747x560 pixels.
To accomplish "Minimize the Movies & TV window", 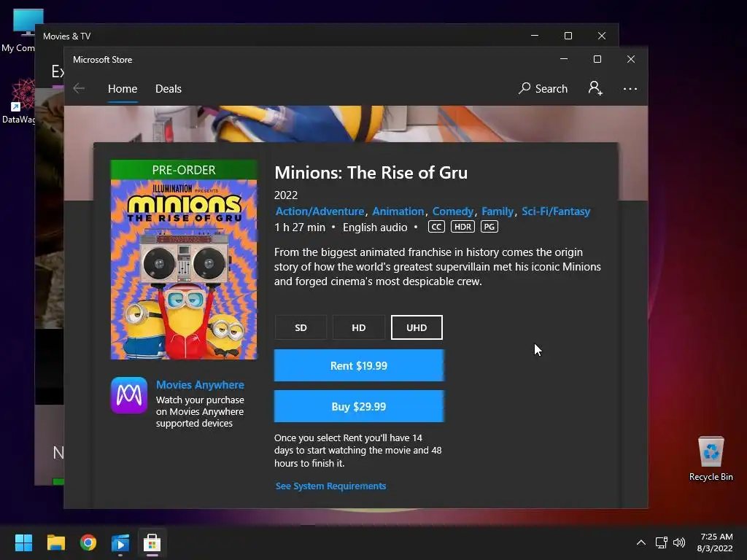I will pyautogui.click(x=535, y=36).
